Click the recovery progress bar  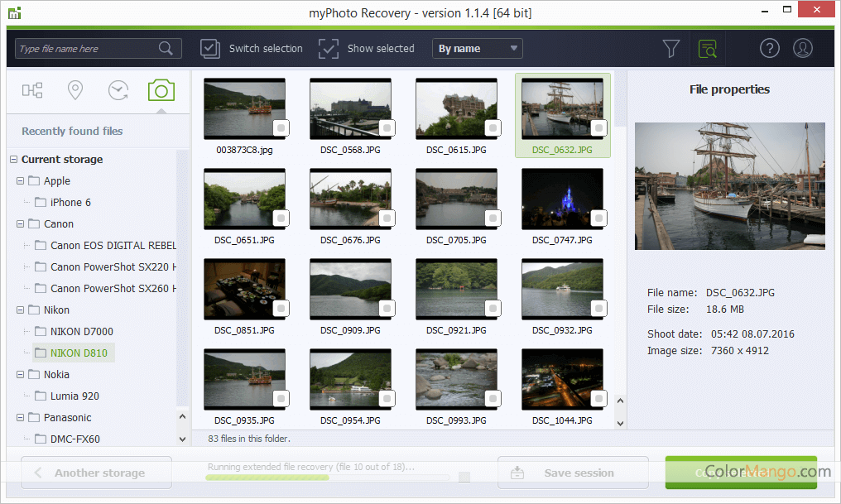[327, 478]
